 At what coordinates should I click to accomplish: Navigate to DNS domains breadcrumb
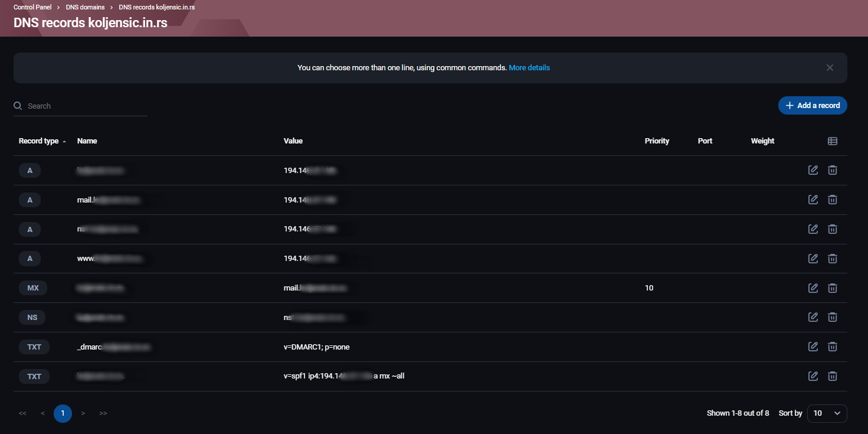tap(85, 7)
